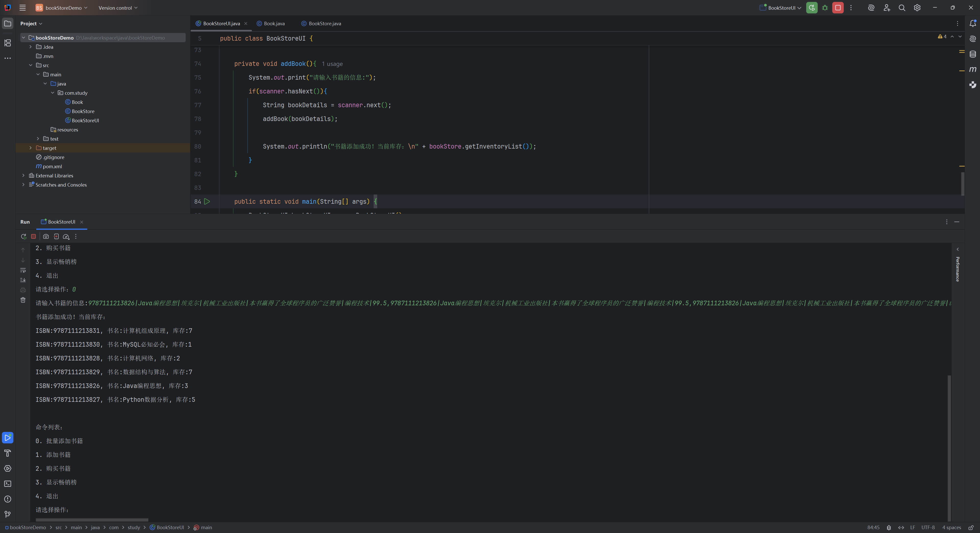The height and width of the screenshot is (533, 980).
Task: Open the BookStoreUI run configuration dropdown
Action: point(780,8)
